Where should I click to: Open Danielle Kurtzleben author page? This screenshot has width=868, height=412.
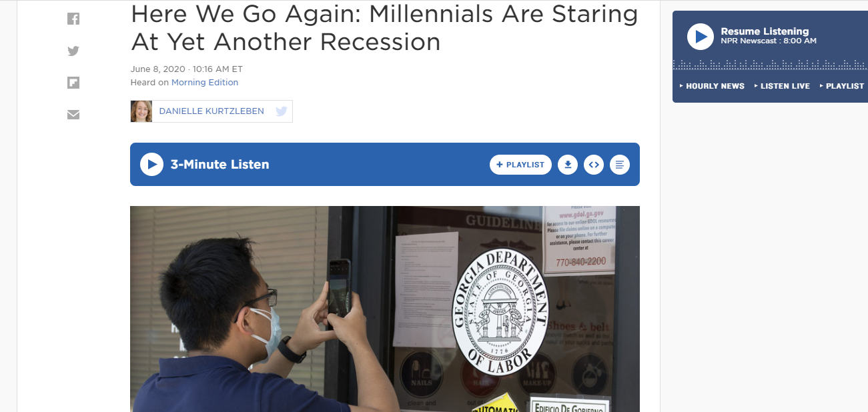click(x=211, y=111)
